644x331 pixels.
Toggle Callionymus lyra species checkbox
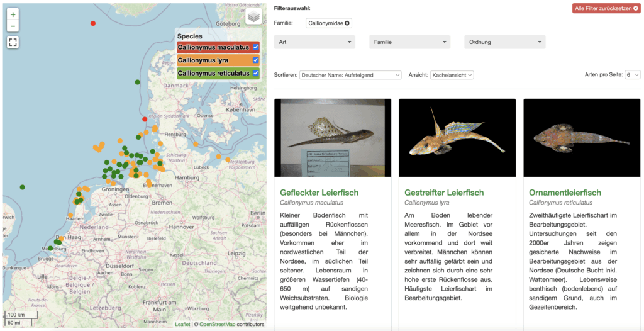point(256,60)
